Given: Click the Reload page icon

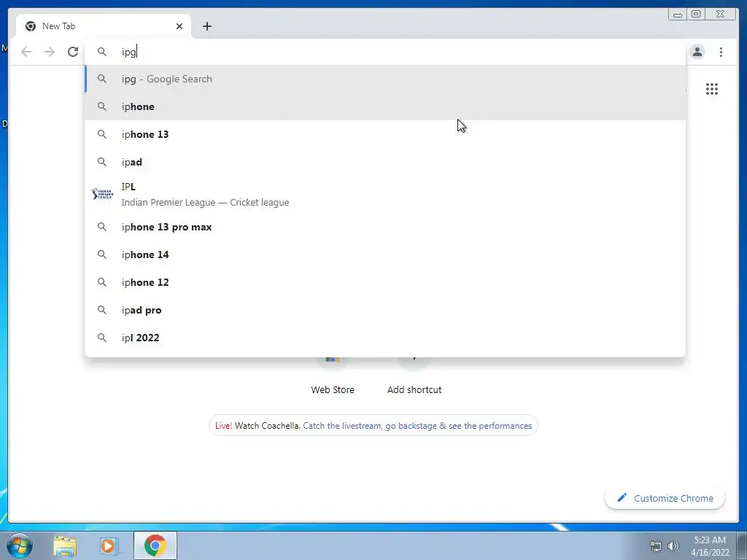Looking at the screenshot, I should [x=73, y=52].
